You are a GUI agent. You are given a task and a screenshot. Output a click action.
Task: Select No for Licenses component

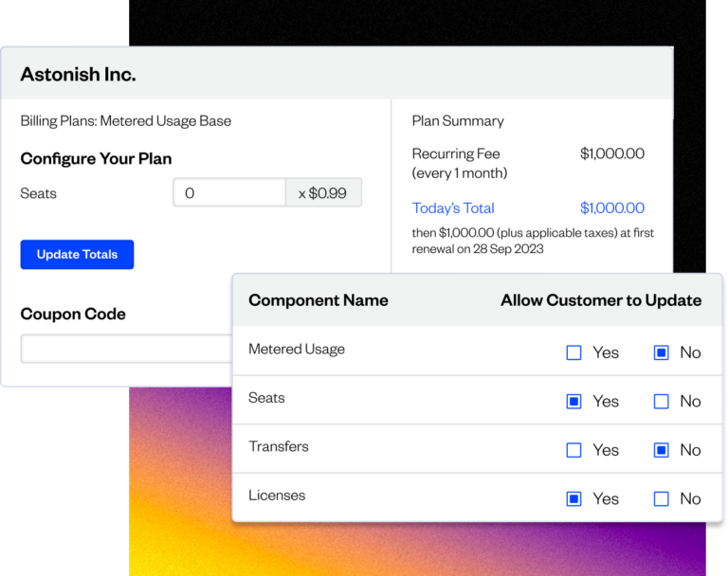click(x=662, y=498)
